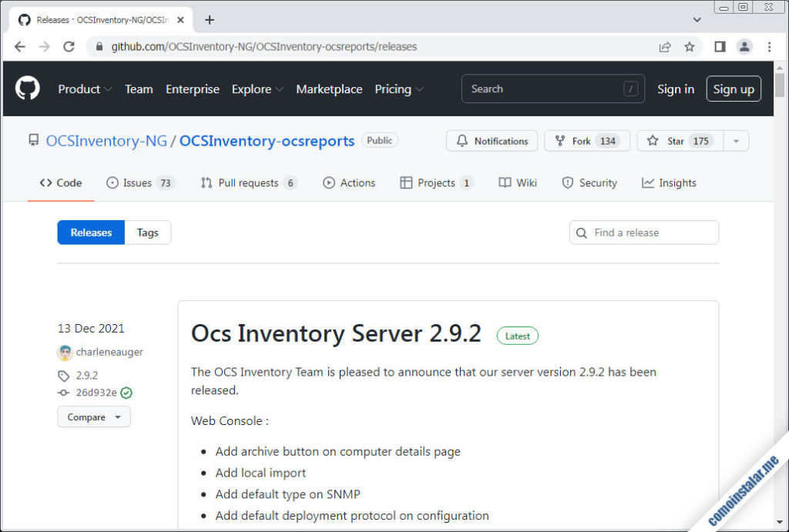Open the Wiki book icon
789x532 pixels.
(505, 182)
